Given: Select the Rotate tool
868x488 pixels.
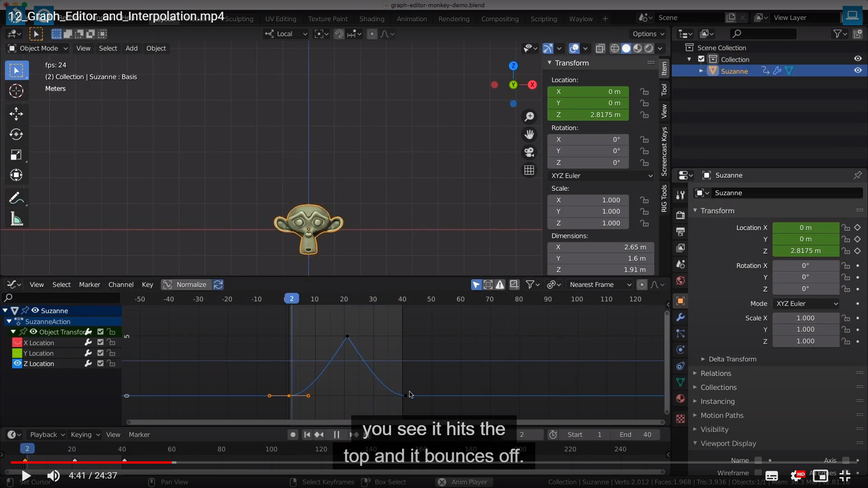Looking at the screenshot, I should click(x=16, y=134).
